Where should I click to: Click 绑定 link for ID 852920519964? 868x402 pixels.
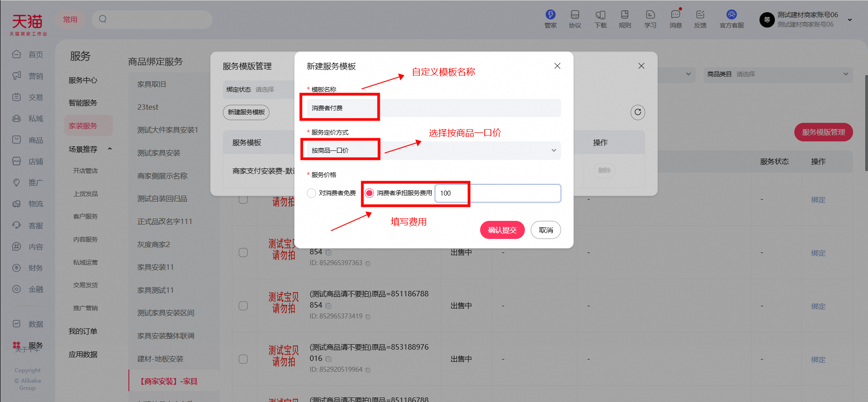click(x=818, y=360)
